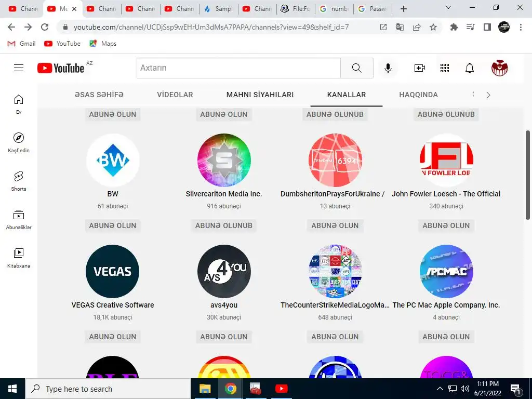Subscribe to John Fowler Loesch channel
The width and height of the screenshot is (532, 399).
[446, 225]
